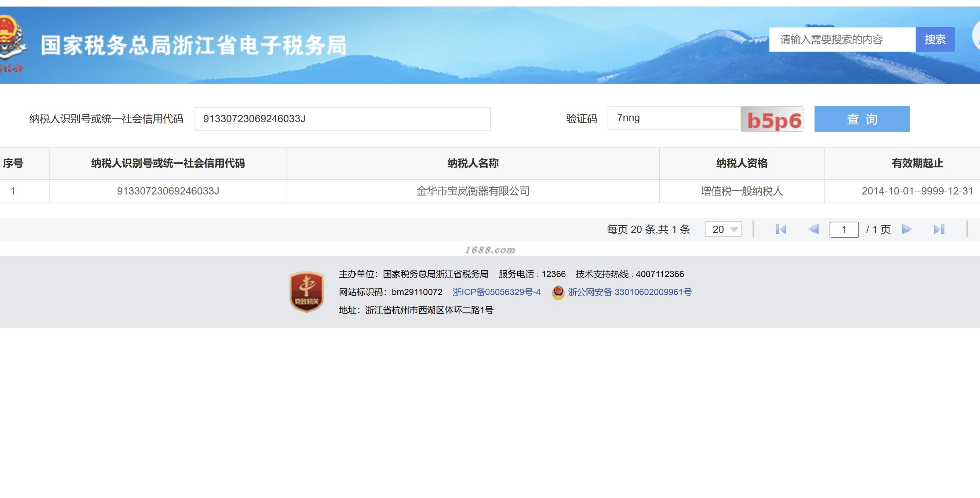Click the red party-government badge icon
The width and height of the screenshot is (980, 498).
tap(307, 292)
